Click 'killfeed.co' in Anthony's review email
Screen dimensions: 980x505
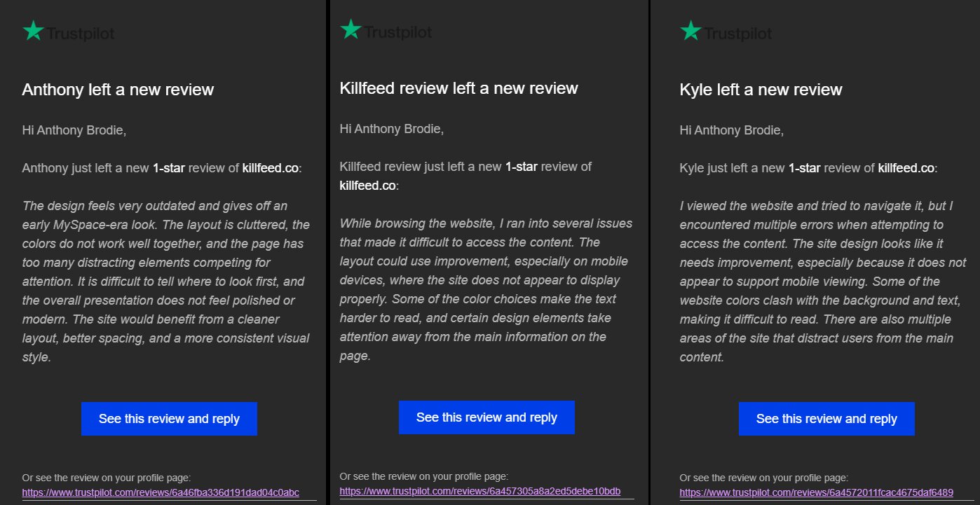tap(270, 168)
